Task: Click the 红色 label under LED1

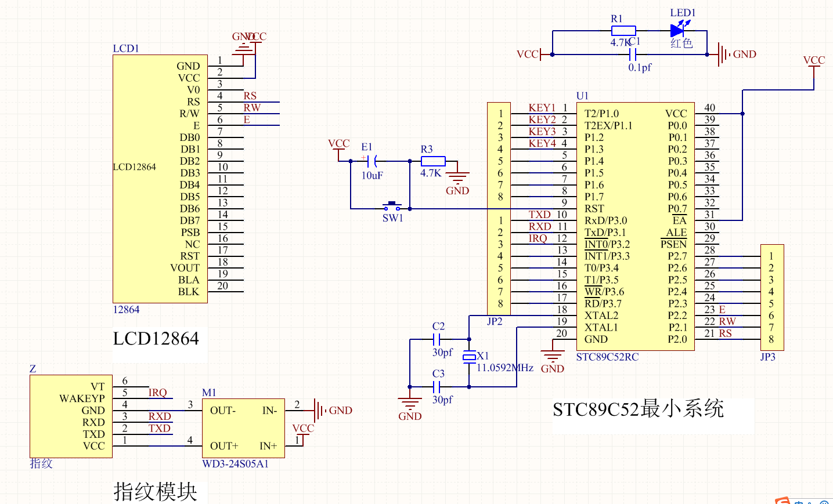Action: 681,43
